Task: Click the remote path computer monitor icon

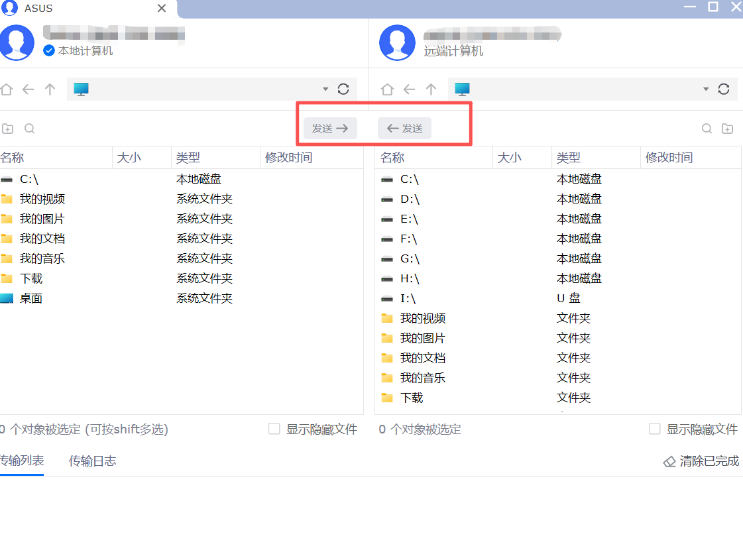Action: pos(462,89)
